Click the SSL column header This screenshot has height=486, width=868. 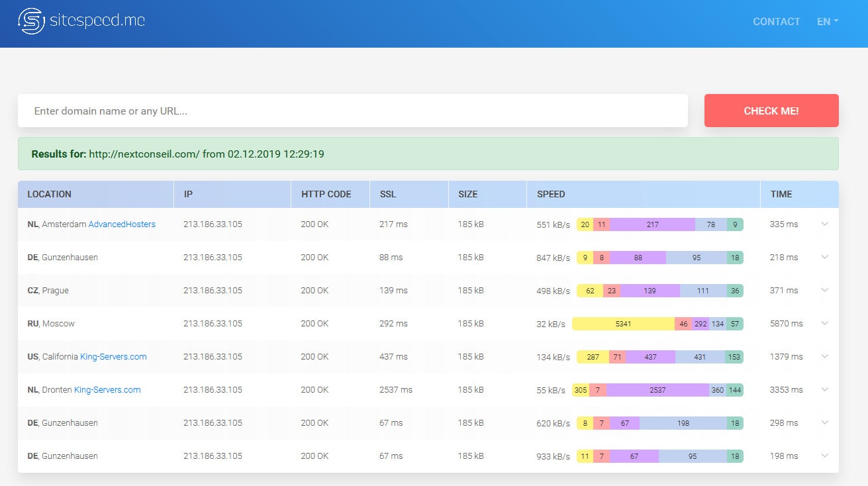pyautogui.click(x=409, y=194)
